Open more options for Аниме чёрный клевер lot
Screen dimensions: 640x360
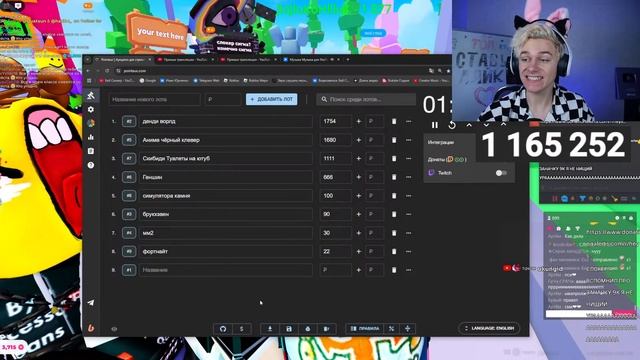tap(409, 140)
